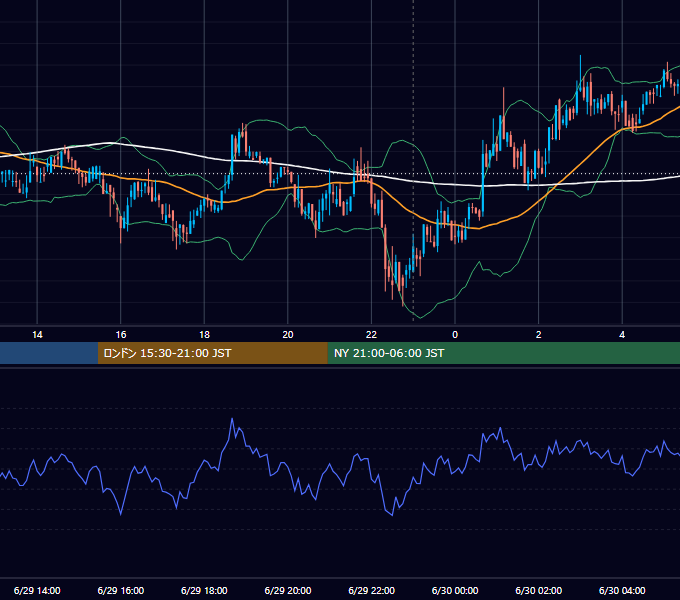Image resolution: width=680 pixels, height=600 pixels.
Task: Click the hour label 16 on price chart axis
Action: [121, 335]
